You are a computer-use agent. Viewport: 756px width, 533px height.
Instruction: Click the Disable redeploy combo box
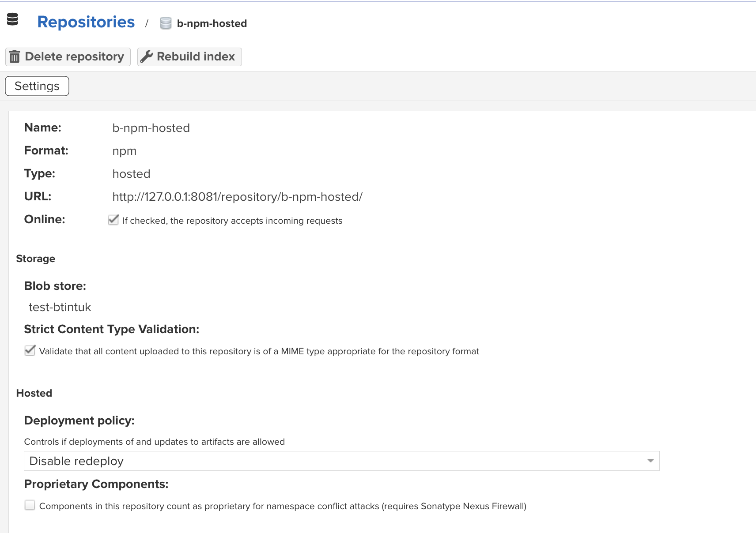[336, 461]
